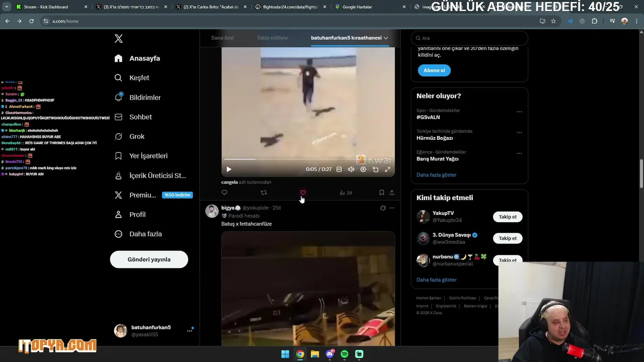Click the Premium X icon in sidebar

118,195
